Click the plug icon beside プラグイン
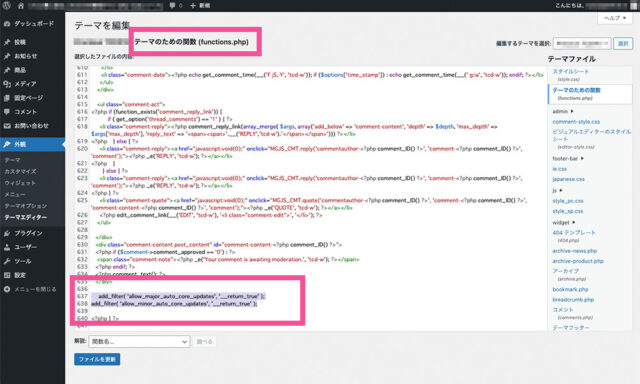The width and height of the screenshot is (640, 384). tap(7, 233)
